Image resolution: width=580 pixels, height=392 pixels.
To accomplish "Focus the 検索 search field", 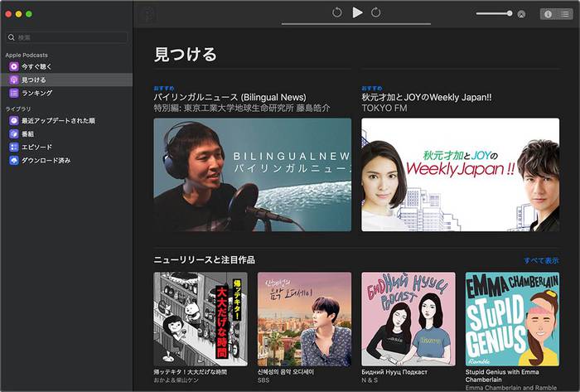I will pos(66,37).
